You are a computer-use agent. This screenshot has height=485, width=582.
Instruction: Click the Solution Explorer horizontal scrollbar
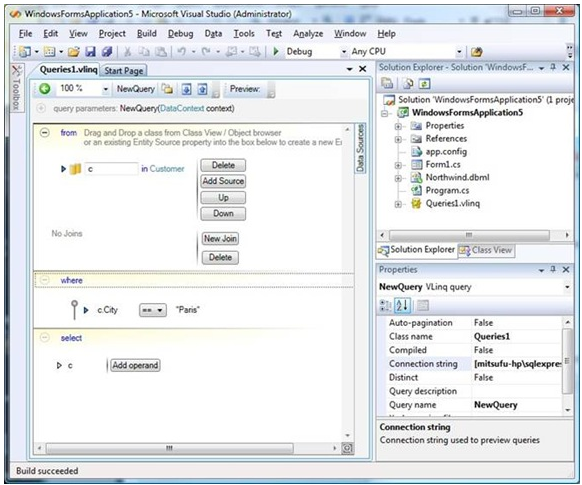469,235
